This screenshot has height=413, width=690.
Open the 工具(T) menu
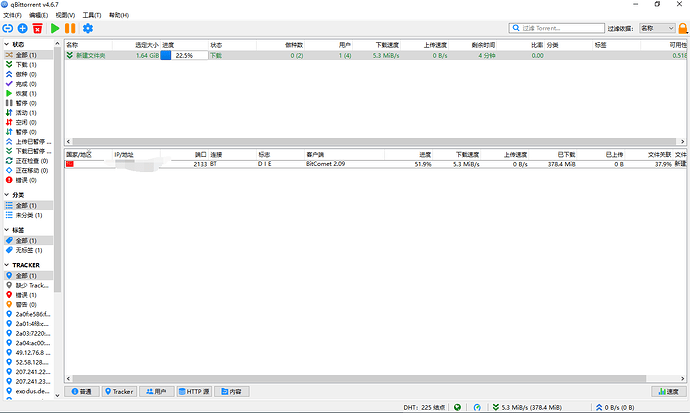91,16
